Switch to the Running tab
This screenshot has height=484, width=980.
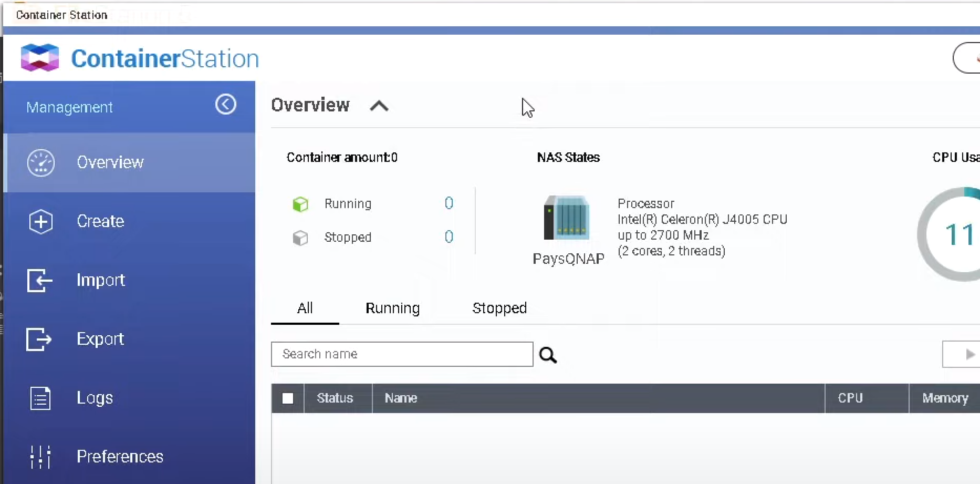point(392,308)
